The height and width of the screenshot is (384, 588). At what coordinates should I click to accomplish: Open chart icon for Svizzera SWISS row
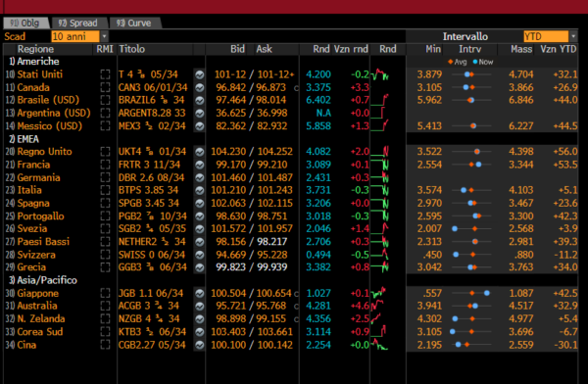coord(200,255)
